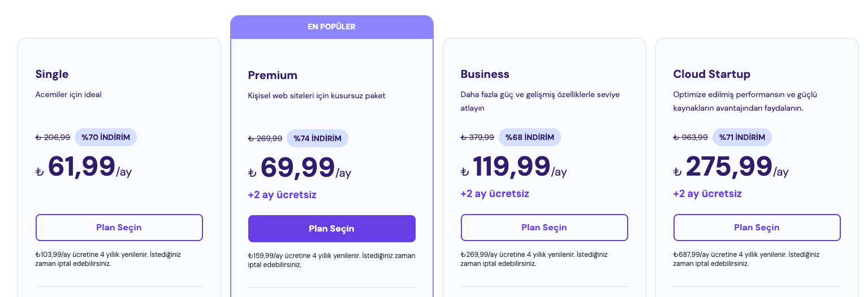
Task: Click the Premium plan heading
Action: [x=273, y=75]
